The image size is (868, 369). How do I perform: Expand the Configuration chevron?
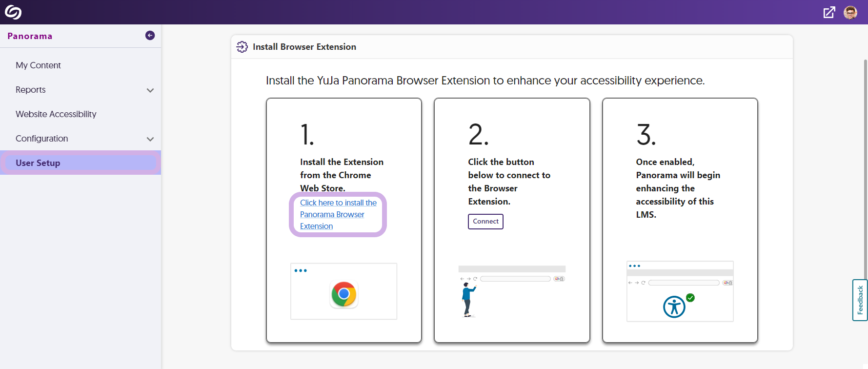point(150,139)
